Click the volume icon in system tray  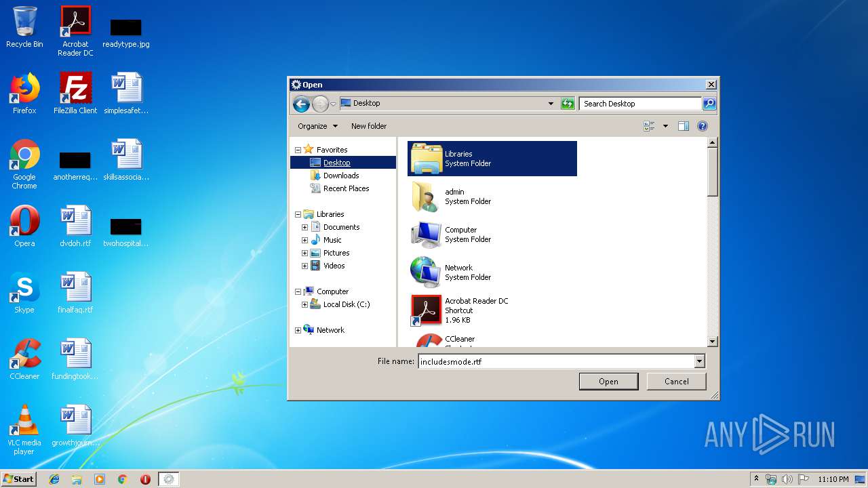tap(787, 479)
